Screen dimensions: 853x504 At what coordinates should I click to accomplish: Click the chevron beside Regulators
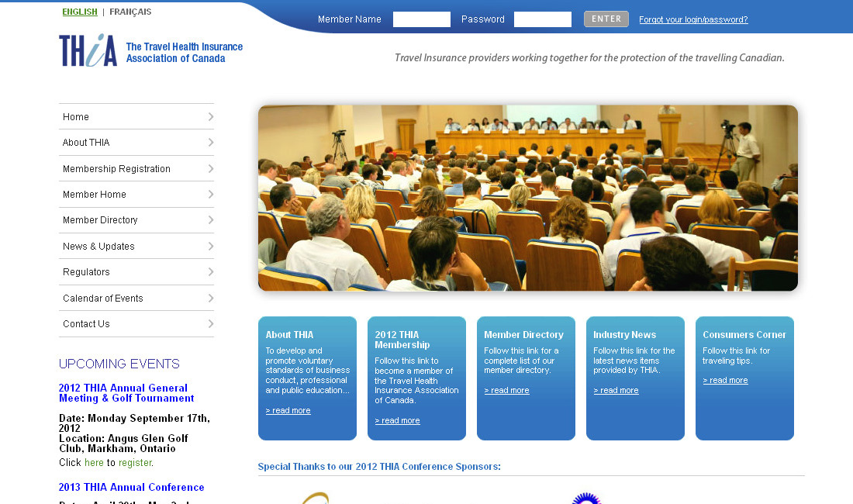click(x=210, y=272)
